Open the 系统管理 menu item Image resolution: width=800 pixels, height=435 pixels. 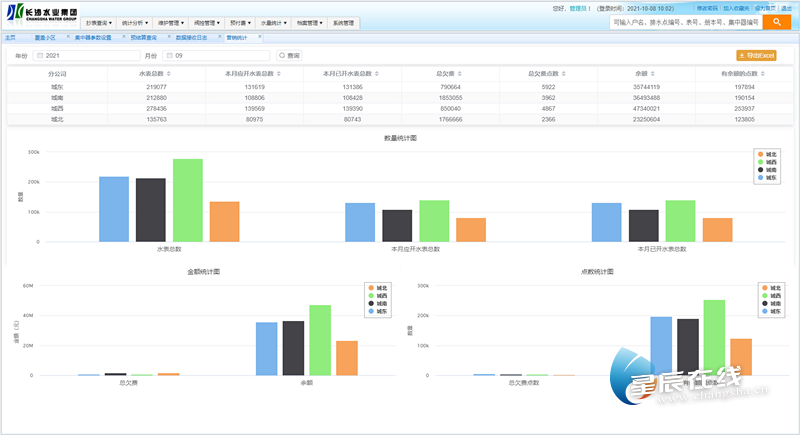(343, 22)
